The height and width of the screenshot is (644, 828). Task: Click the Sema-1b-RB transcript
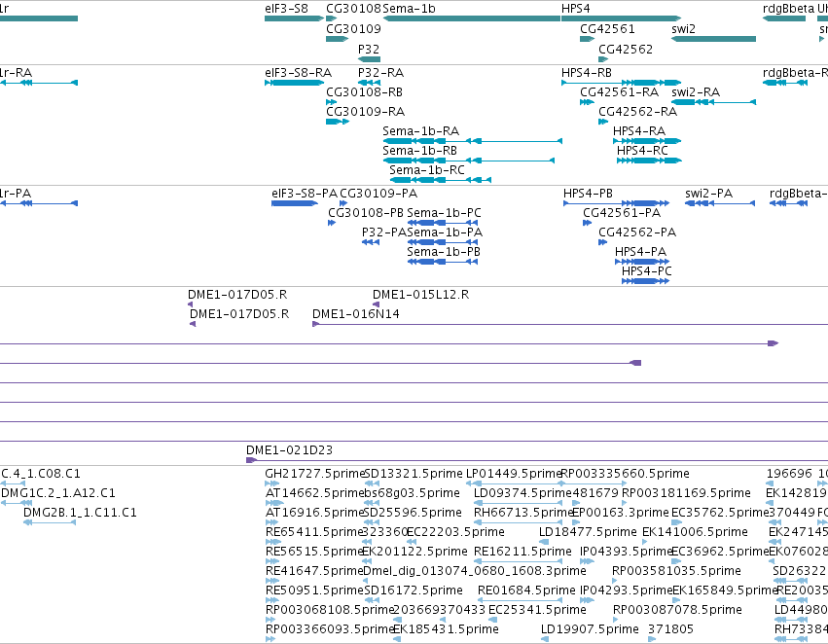click(x=469, y=161)
